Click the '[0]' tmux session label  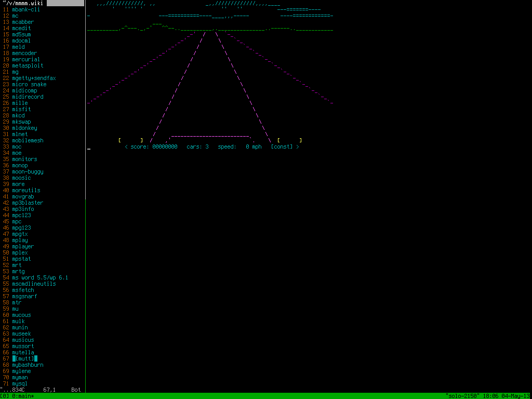(4, 396)
